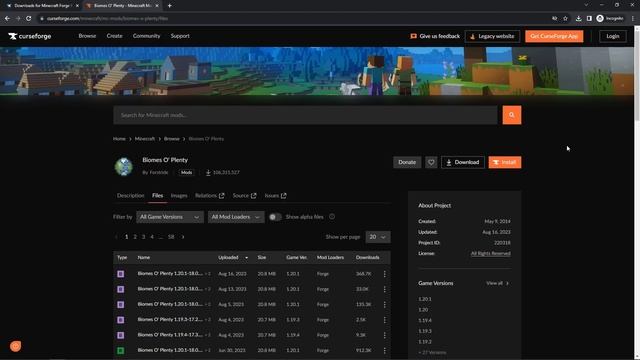
Task: Click the orange Install button
Action: [505, 162]
